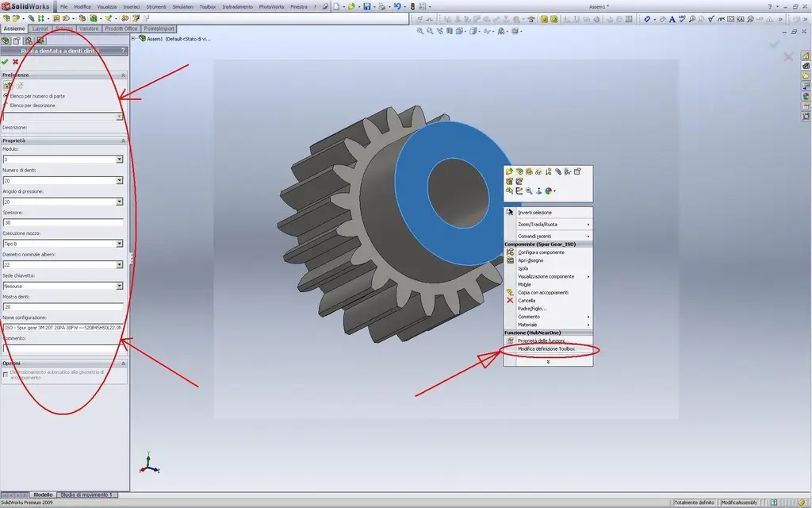The width and height of the screenshot is (812, 508).
Task: Accept the spur gear settings with green checkmark
Action: [5, 62]
